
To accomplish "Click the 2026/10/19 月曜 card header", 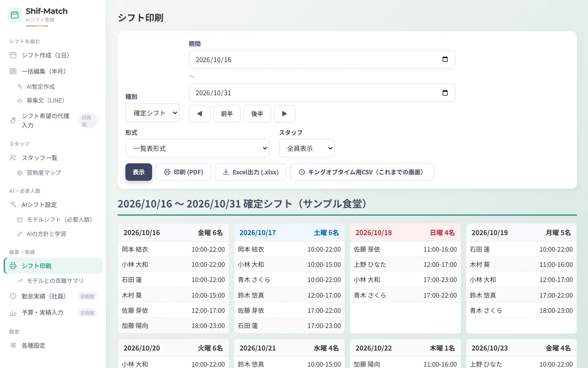I will click(x=521, y=233).
